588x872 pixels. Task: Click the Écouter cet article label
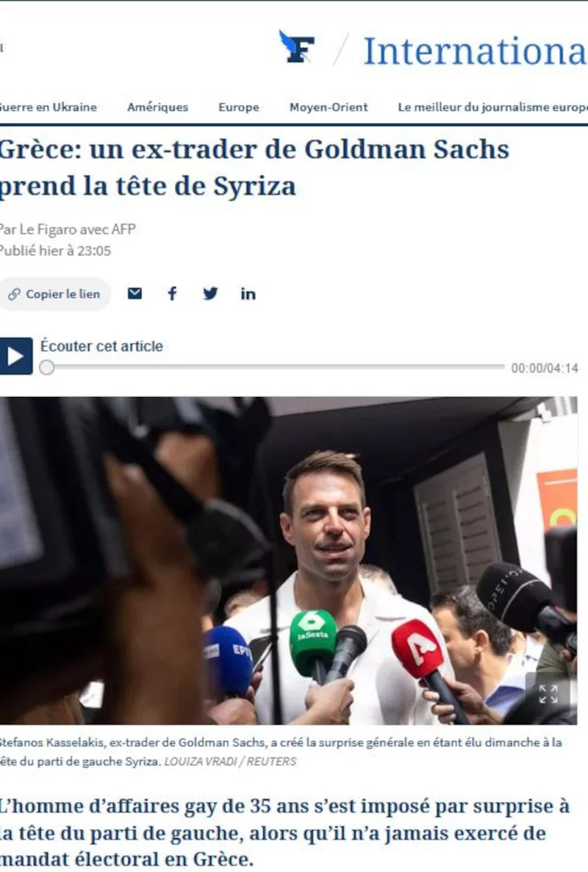101,346
